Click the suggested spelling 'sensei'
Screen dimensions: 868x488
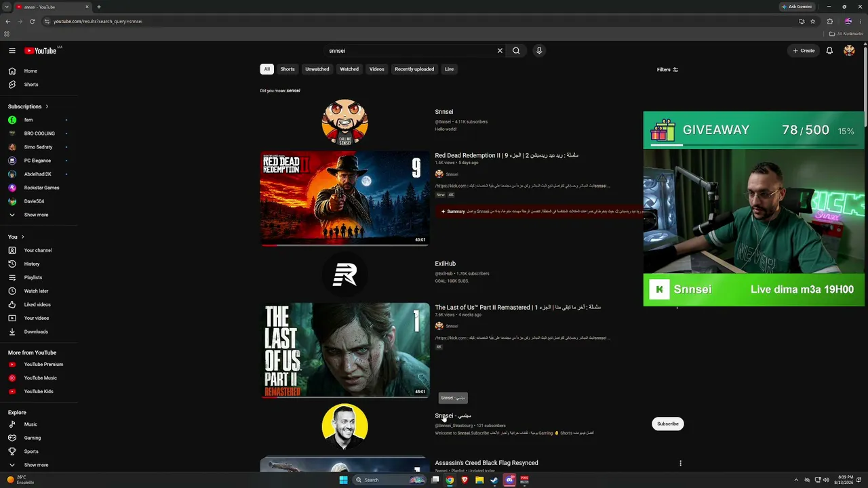[293, 91]
